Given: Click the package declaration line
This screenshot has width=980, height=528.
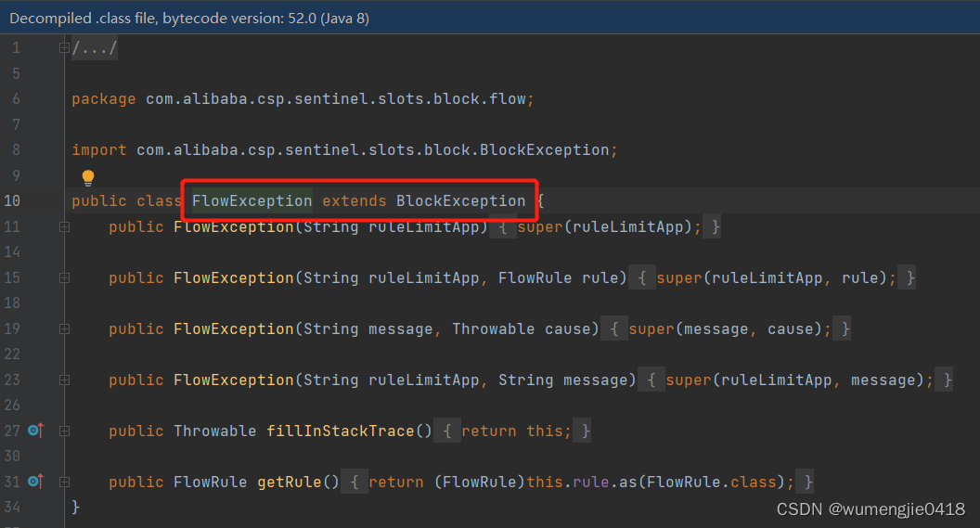Looking at the screenshot, I should pos(303,98).
